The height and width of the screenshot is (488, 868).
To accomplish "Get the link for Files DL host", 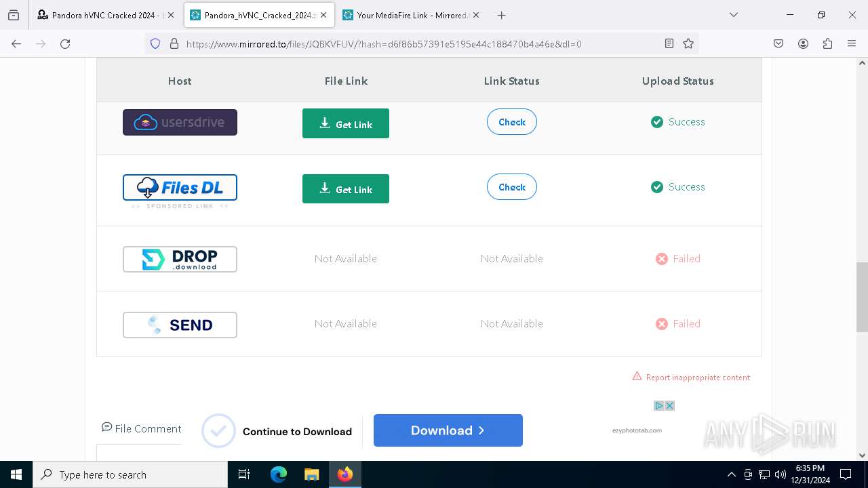I will pos(346,188).
